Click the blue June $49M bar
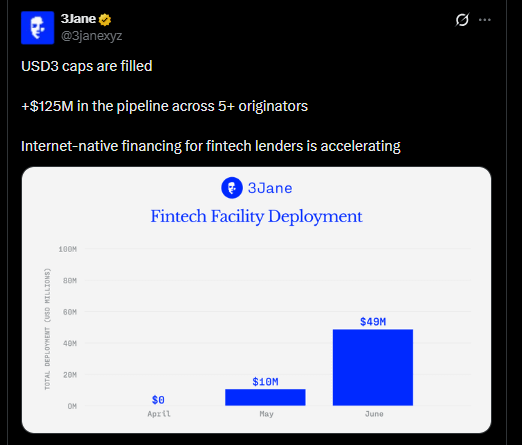The width and height of the screenshot is (522, 445). (373, 367)
